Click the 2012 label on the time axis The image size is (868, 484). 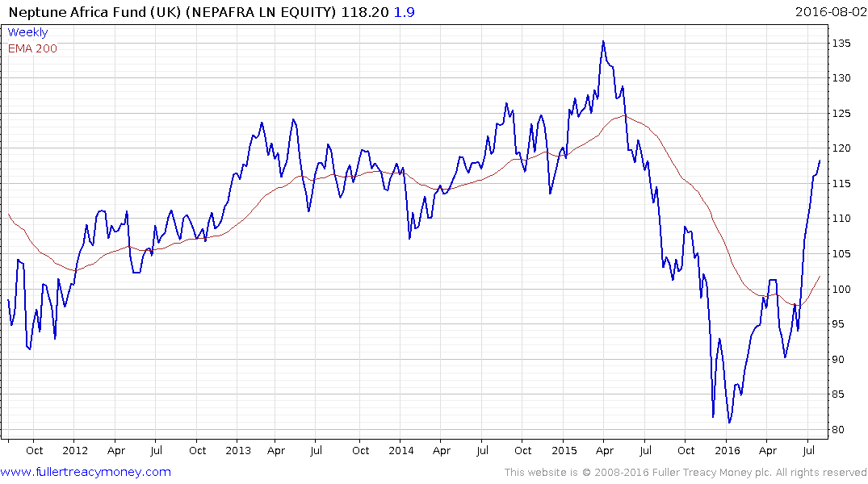[75, 450]
